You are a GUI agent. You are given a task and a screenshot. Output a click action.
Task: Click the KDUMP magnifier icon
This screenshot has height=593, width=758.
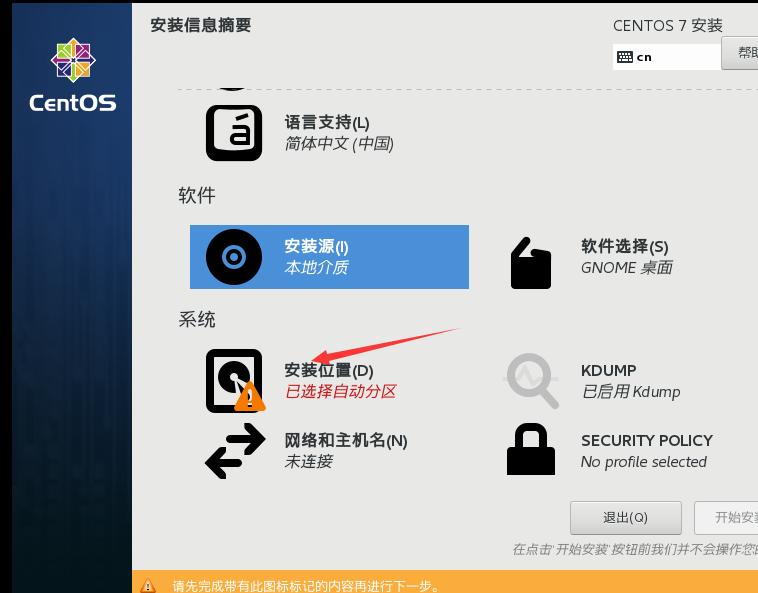tap(531, 380)
